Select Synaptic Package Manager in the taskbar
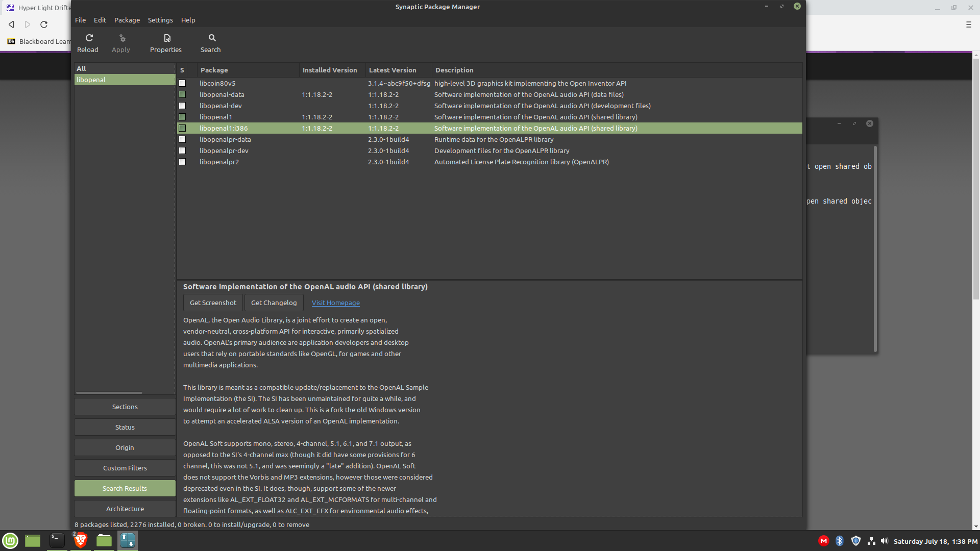 128,540
